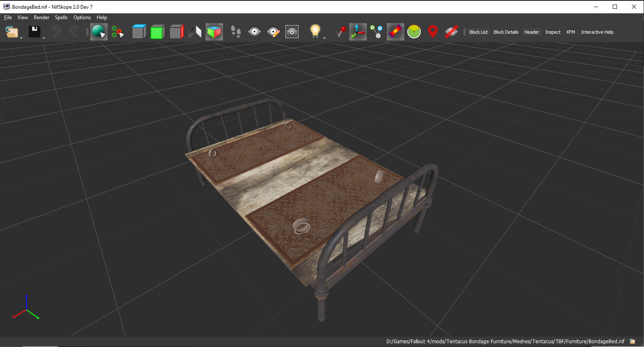The image size is (644, 347).
Task: Toggle Show Collision red-yellow icon
Action: pos(395,32)
